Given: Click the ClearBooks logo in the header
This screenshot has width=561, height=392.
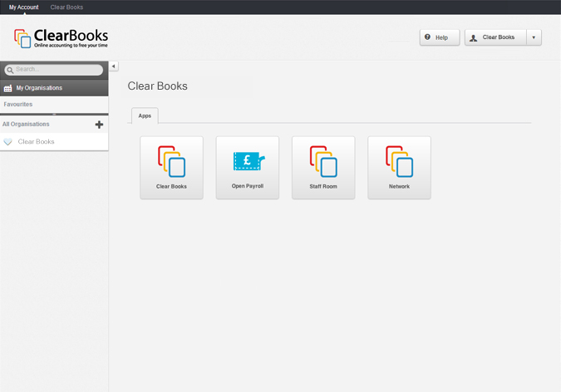Looking at the screenshot, I should pyautogui.click(x=61, y=37).
